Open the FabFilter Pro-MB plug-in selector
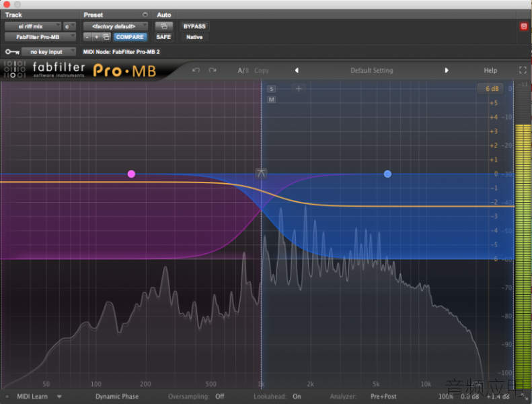Viewport: 532px width, 404px height. (40, 37)
